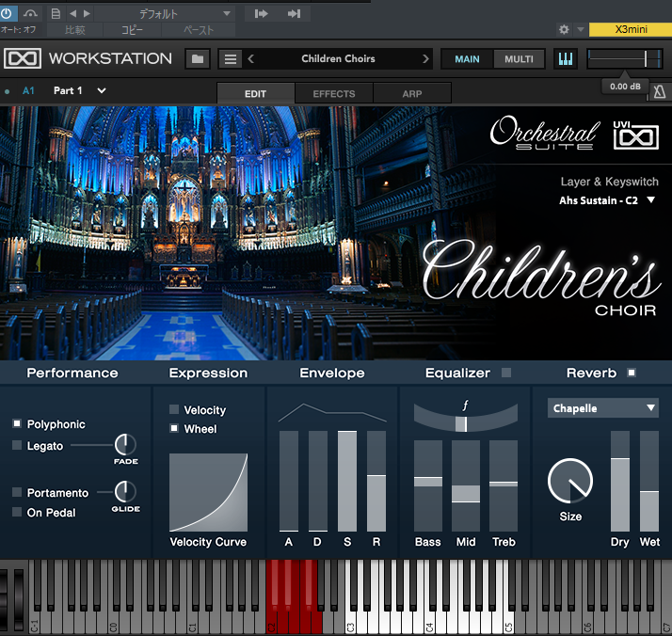This screenshot has width=672, height=636.
Task: Click the 比較 compare button
Action: (75, 30)
